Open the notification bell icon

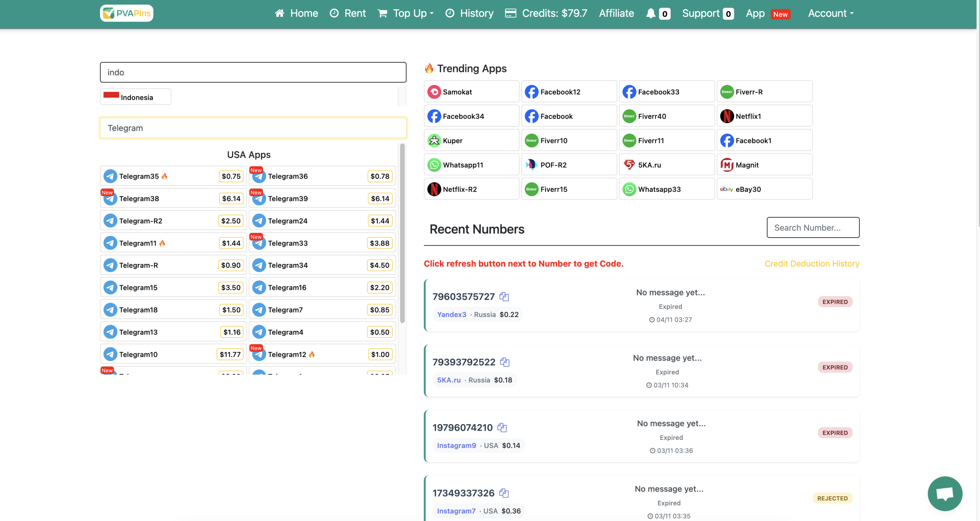point(650,13)
